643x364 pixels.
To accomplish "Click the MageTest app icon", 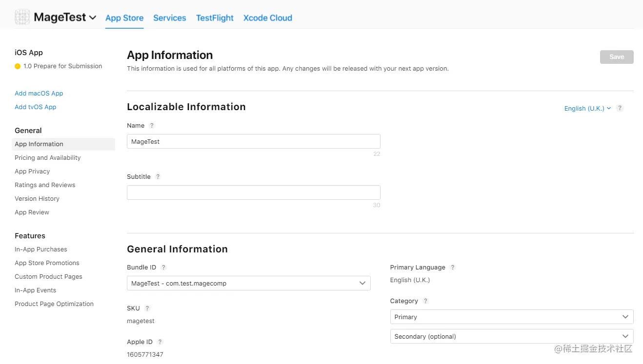I will coord(22,17).
